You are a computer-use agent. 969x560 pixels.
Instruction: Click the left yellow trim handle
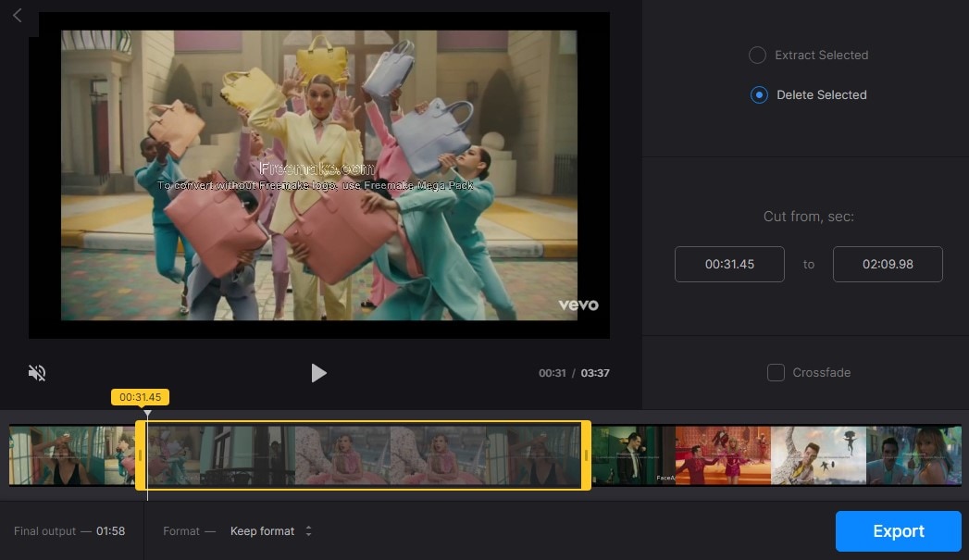pos(141,455)
